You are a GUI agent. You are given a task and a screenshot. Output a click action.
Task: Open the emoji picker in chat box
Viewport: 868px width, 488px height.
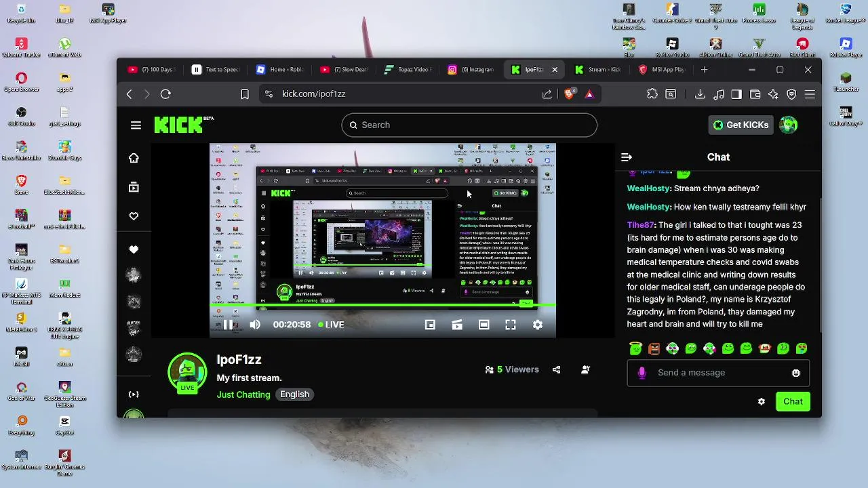point(796,373)
